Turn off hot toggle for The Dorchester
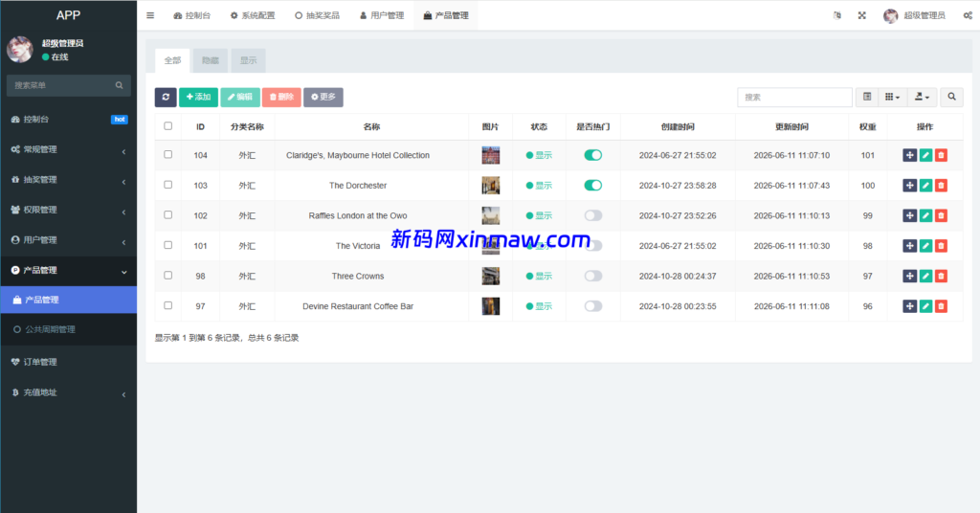This screenshot has height=513, width=980. tap(593, 185)
